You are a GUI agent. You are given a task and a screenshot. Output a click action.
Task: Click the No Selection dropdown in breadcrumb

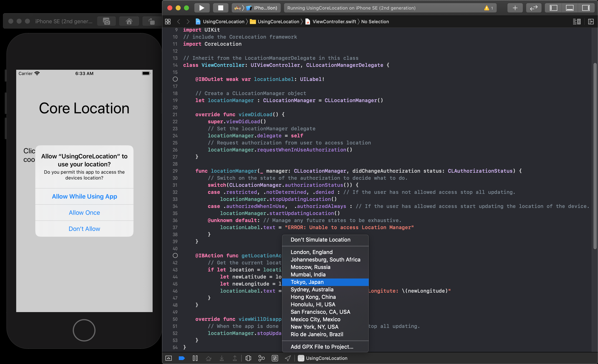pos(375,21)
